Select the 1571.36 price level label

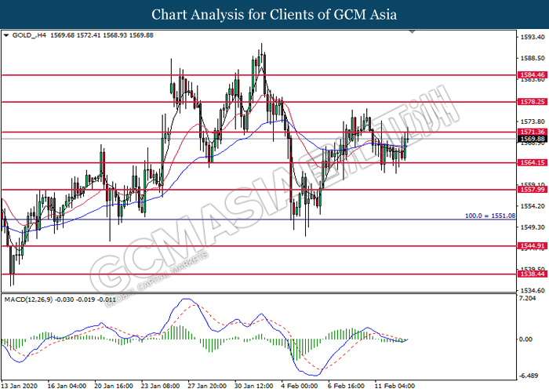pos(533,132)
